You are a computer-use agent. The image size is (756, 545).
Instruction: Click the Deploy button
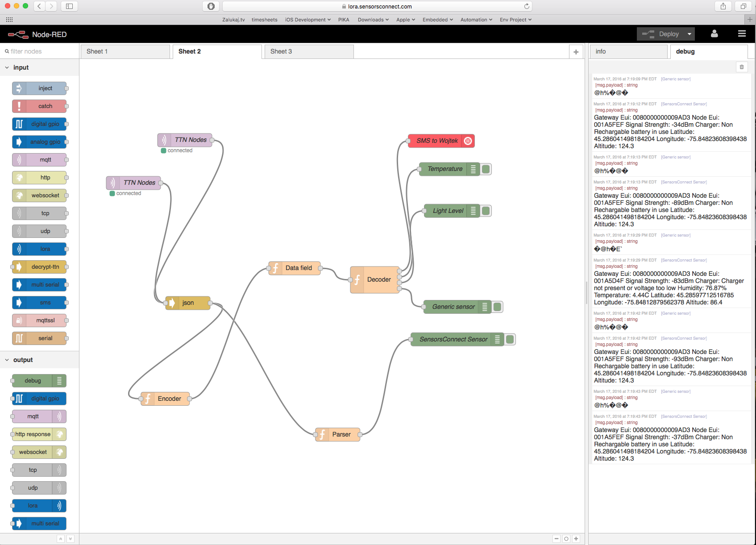[x=660, y=34]
